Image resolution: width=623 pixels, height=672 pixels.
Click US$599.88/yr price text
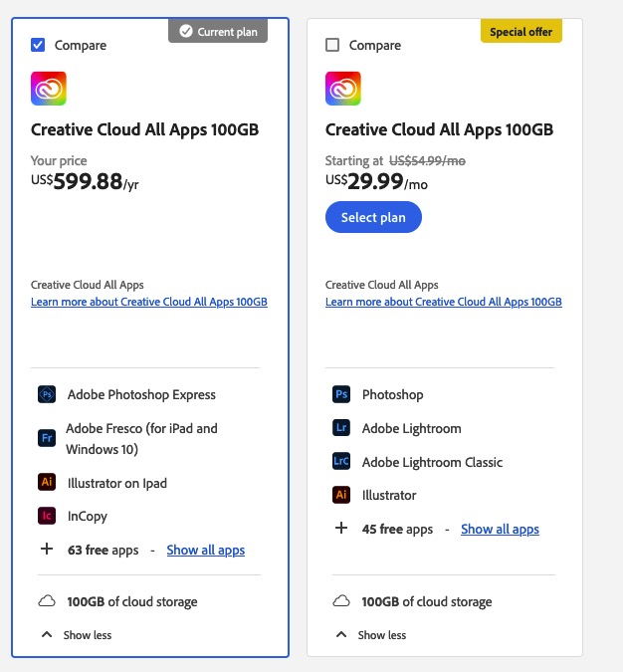tap(85, 181)
